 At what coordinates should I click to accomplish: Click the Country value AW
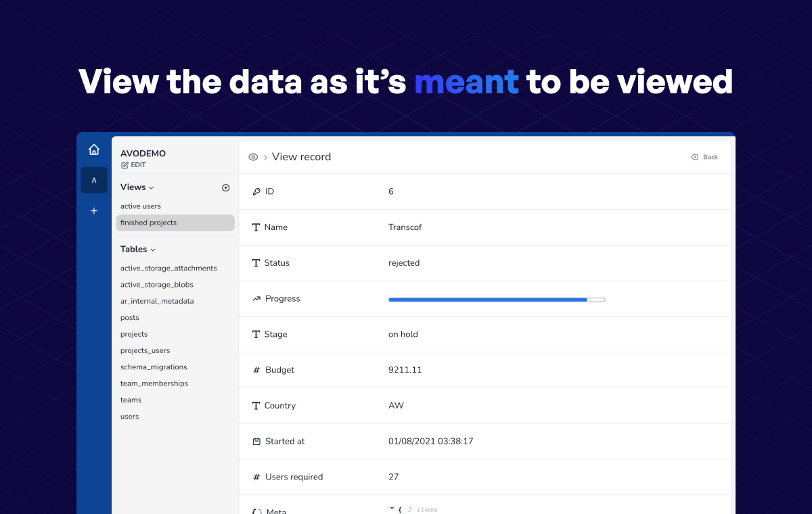[x=396, y=406]
